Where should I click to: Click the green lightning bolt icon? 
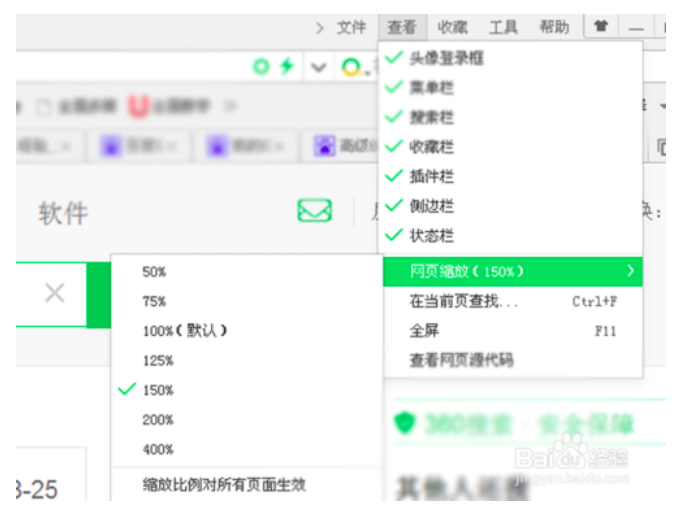click(287, 67)
